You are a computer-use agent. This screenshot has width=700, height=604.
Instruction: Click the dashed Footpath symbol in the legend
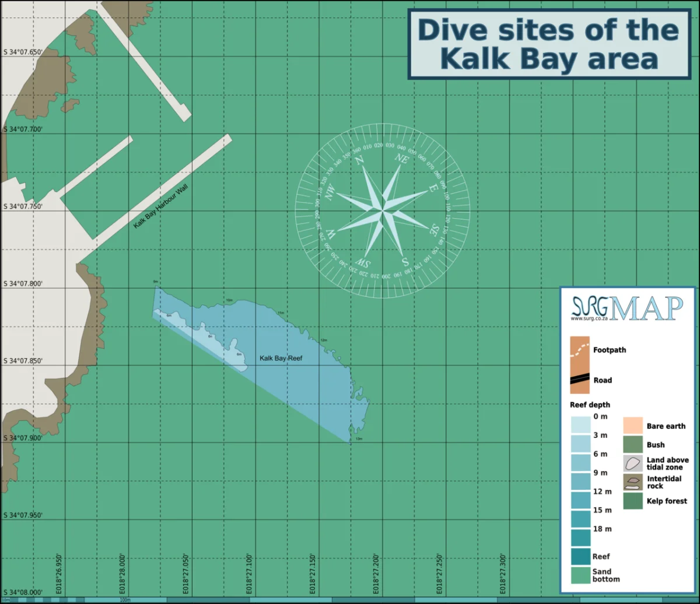[580, 350]
